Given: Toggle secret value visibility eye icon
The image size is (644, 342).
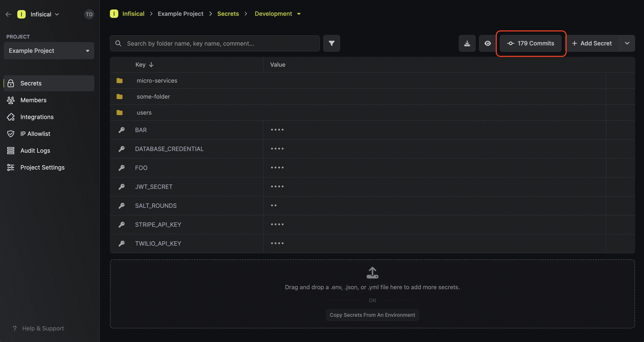Looking at the screenshot, I should (487, 44).
